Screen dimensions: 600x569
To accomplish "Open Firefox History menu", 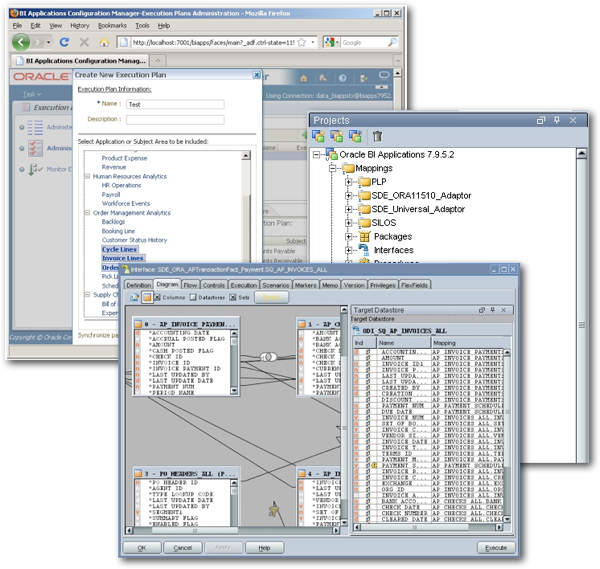I will click(80, 26).
